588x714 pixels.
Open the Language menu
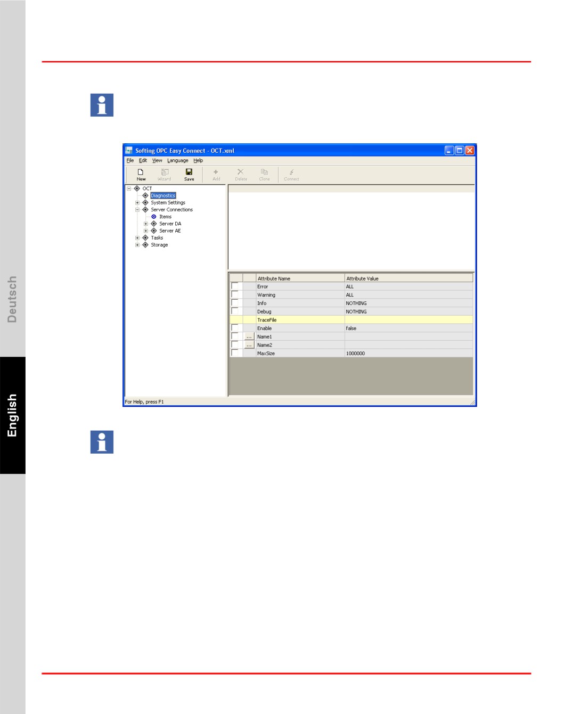click(x=177, y=160)
